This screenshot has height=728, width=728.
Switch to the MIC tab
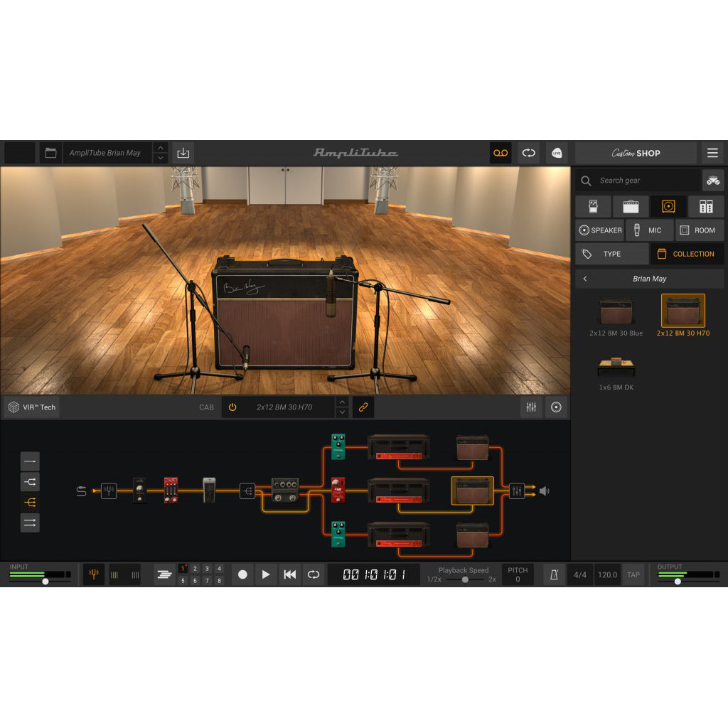(648, 230)
